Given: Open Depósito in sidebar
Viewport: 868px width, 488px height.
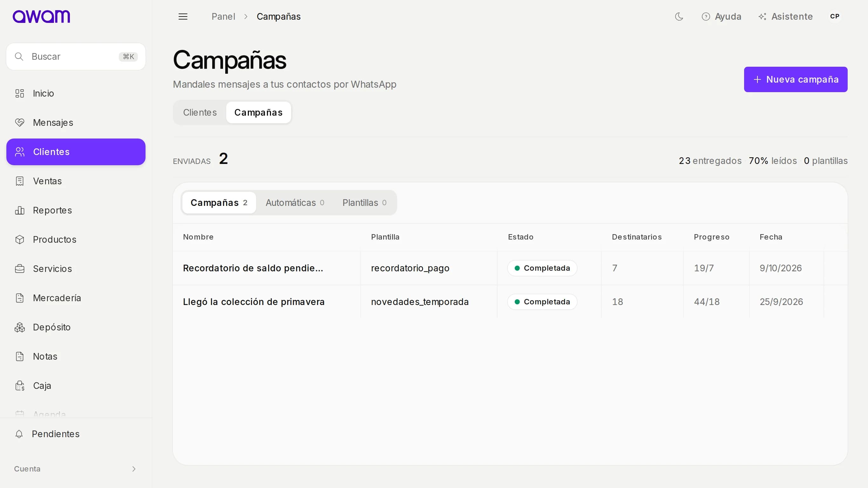Looking at the screenshot, I should coord(76,327).
